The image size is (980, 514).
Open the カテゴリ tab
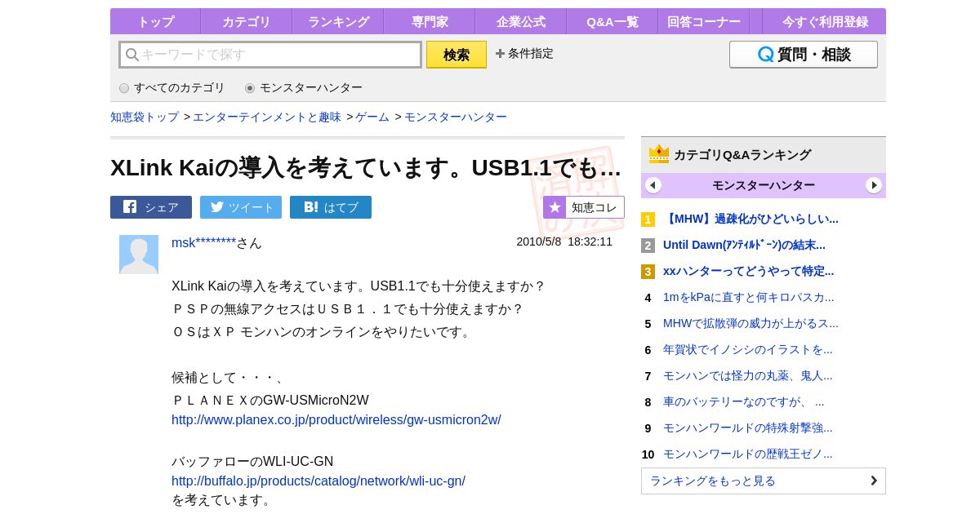point(247,22)
